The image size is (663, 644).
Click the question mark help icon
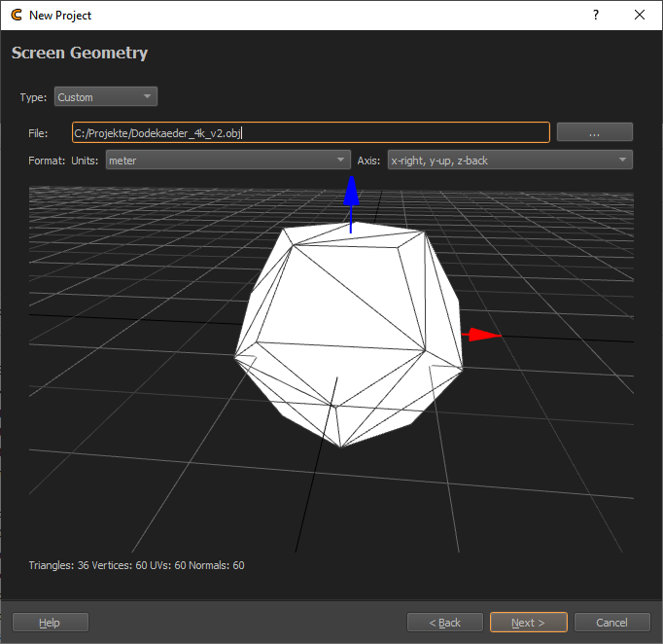tap(595, 16)
